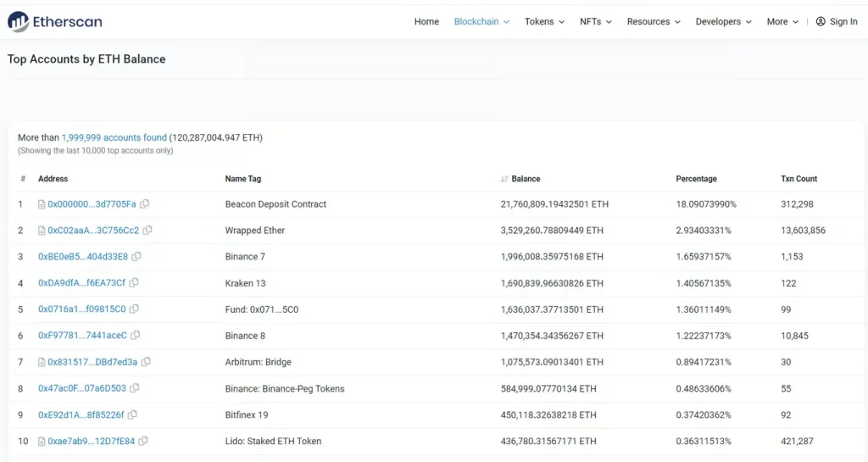Click the Txn Count column header
The height and width of the screenshot is (462, 868).
click(x=798, y=179)
